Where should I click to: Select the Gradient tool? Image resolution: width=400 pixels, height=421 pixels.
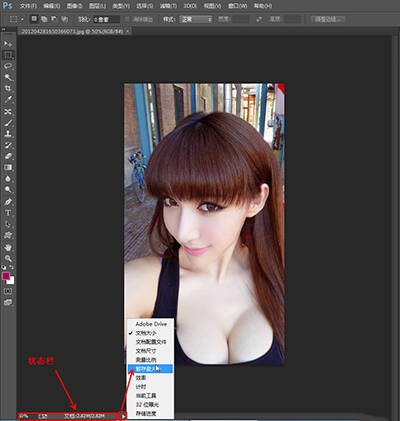[x=8, y=167]
